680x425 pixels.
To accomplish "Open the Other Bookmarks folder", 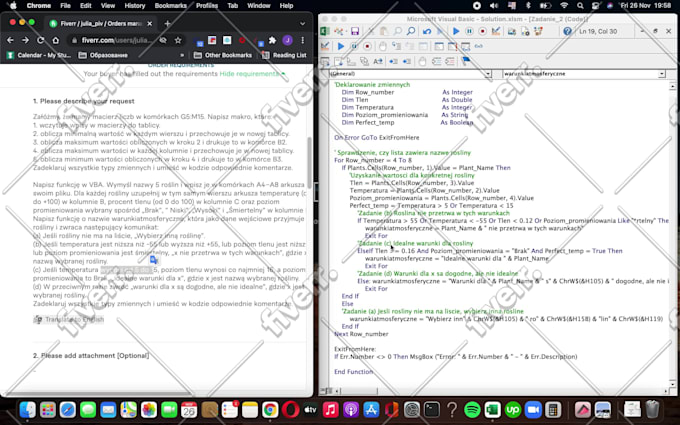I will pyautogui.click(x=221, y=55).
